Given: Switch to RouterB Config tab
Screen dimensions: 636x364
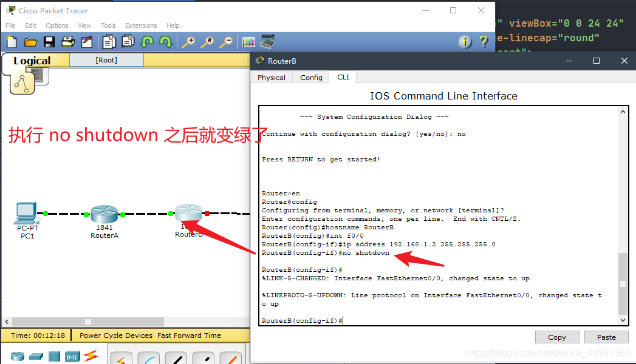Looking at the screenshot, I should [311, 77].
